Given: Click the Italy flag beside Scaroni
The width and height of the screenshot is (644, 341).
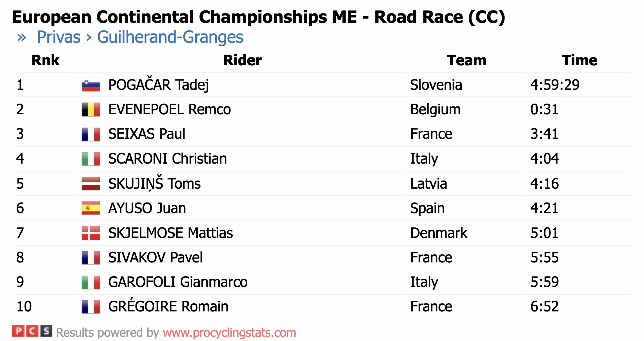Looking at the screenshot, I should click(x=91, y=159).
